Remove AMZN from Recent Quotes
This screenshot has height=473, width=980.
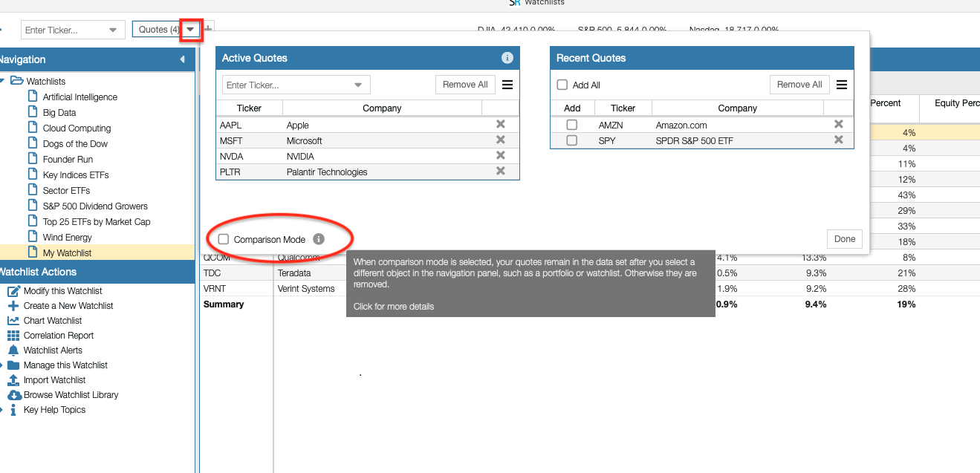[x=839, y=125]
